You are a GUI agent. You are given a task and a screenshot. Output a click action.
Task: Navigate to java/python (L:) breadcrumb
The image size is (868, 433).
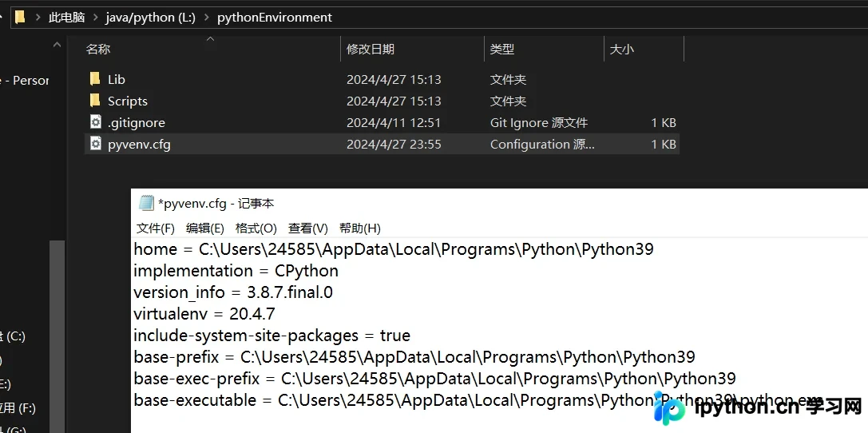[x=151, y=17]
